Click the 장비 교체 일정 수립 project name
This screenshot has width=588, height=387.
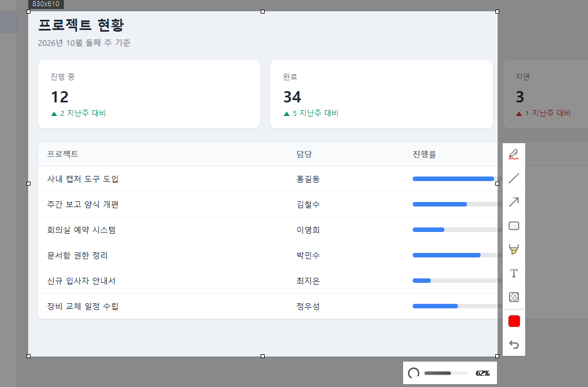(x=83, y=306)
